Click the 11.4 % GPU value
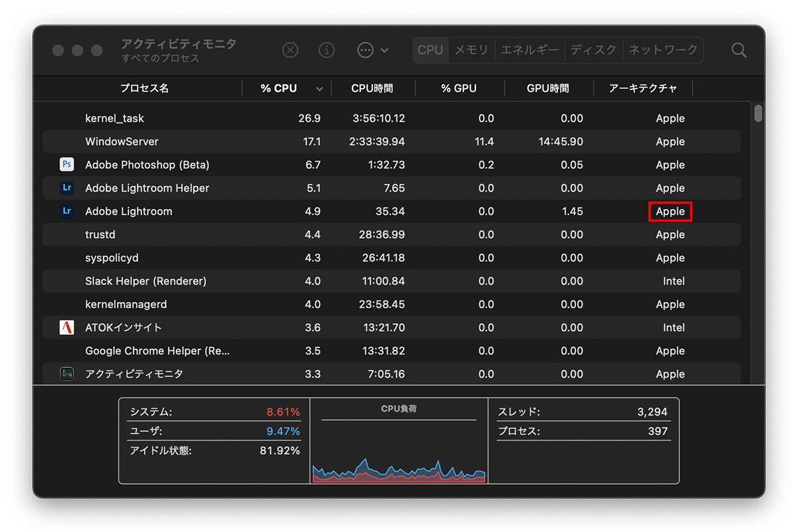 [x=484, y=142]
